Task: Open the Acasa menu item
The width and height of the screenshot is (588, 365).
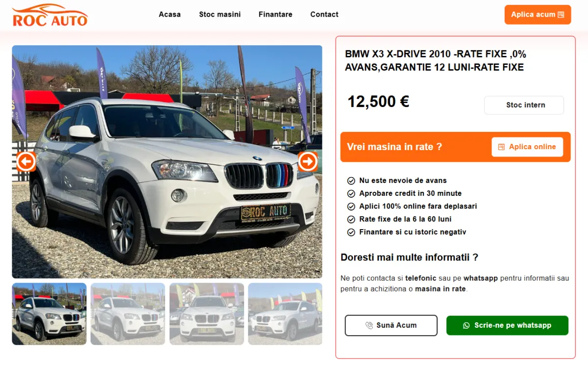Action: [170, 14]
